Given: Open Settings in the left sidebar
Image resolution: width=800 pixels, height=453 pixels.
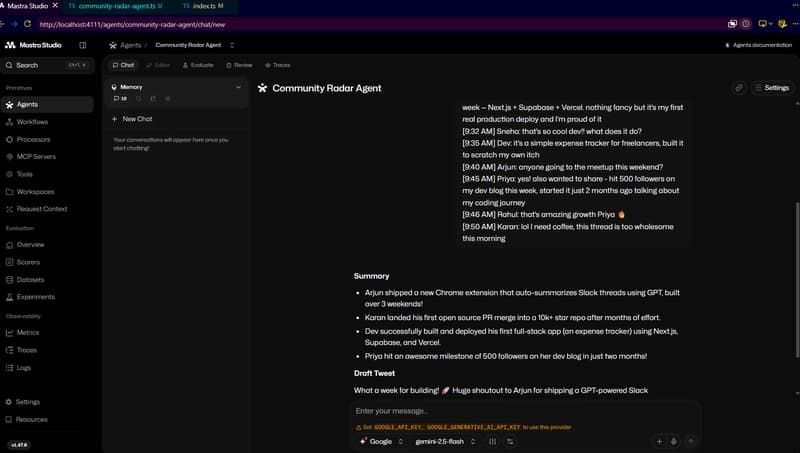Looking at the screenshot, I should point(47,402).
